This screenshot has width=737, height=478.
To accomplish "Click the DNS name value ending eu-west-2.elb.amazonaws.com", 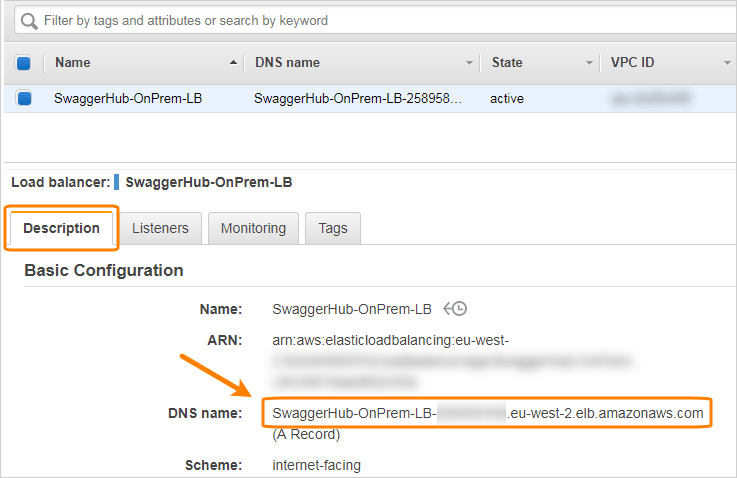I will (x=487, y=413).
